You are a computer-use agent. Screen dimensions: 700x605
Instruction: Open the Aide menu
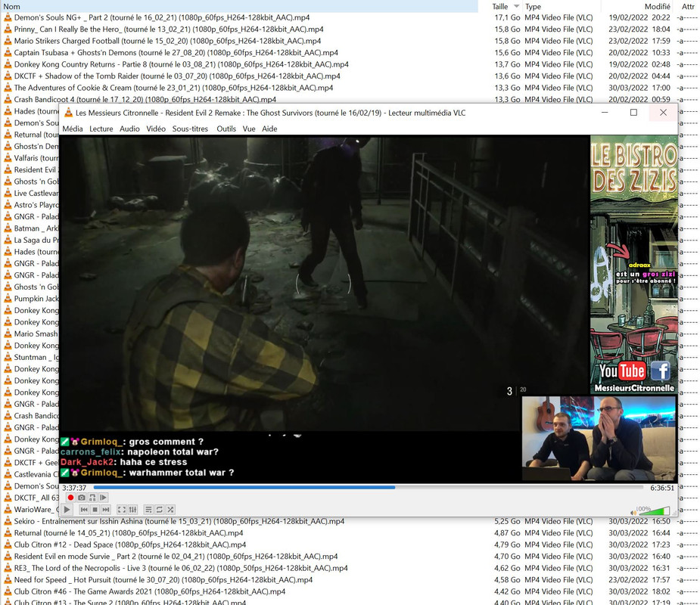tap(269, 129)
